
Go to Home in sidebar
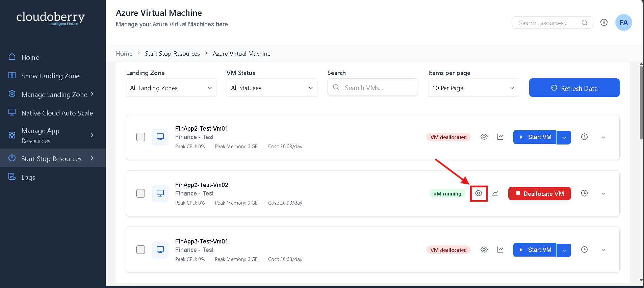point(53,57)
